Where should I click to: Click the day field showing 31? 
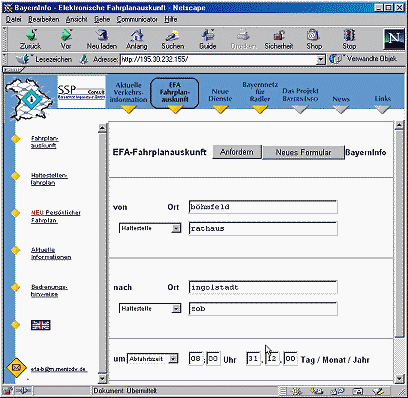253,359
